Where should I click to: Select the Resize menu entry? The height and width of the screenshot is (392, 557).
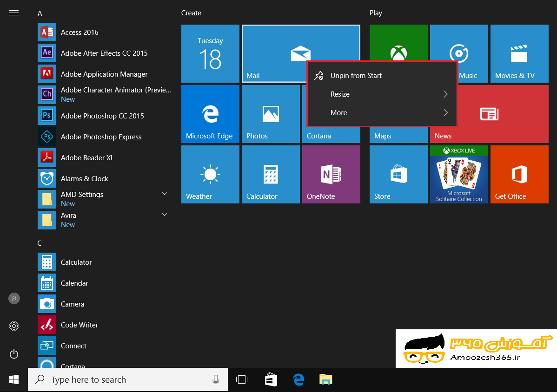[x=382, y=94]
